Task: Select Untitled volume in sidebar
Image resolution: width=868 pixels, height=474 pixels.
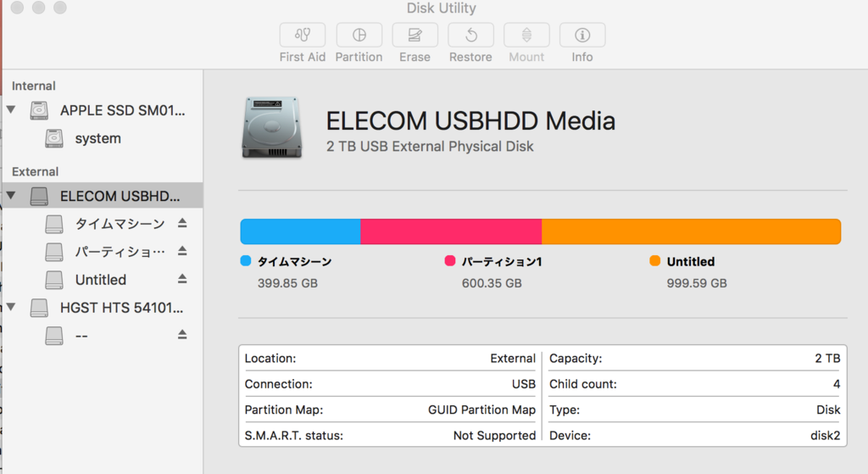Action: pyautogui.click(x=103, y=280)
